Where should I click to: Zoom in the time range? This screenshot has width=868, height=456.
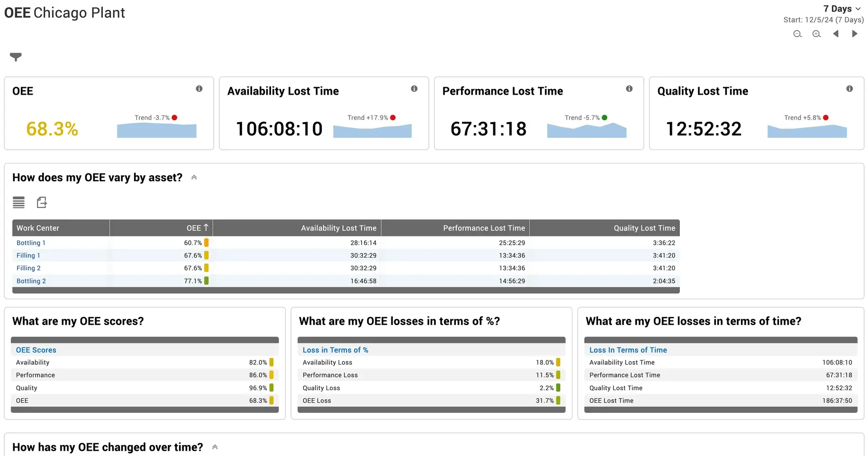click(x=816, y=34)
